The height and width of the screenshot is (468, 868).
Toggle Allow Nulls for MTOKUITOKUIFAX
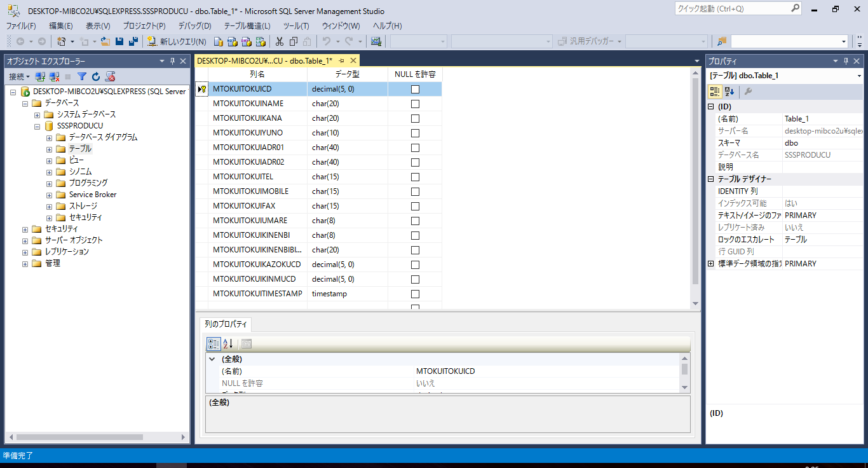[415, 206]
